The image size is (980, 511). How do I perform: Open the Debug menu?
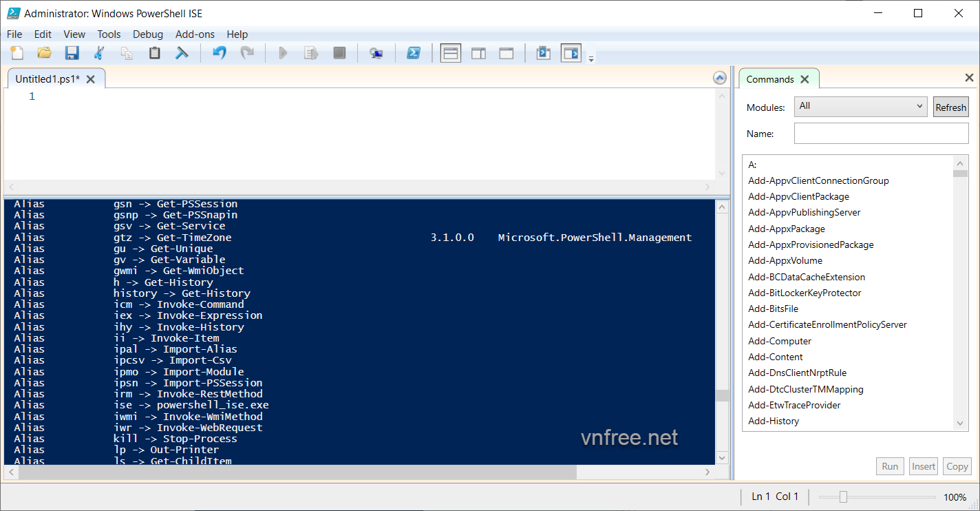148,34
